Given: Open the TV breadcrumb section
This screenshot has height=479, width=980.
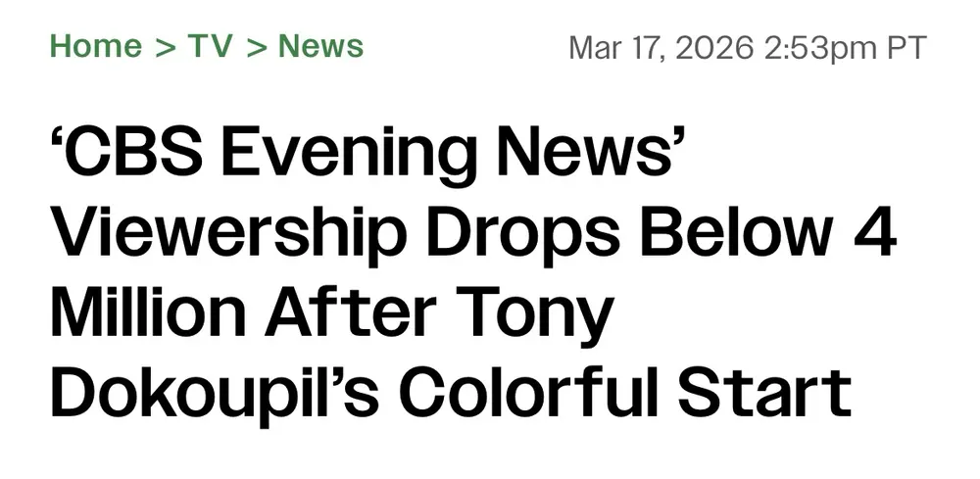Looking at the screenshot, I should [210, 46].
